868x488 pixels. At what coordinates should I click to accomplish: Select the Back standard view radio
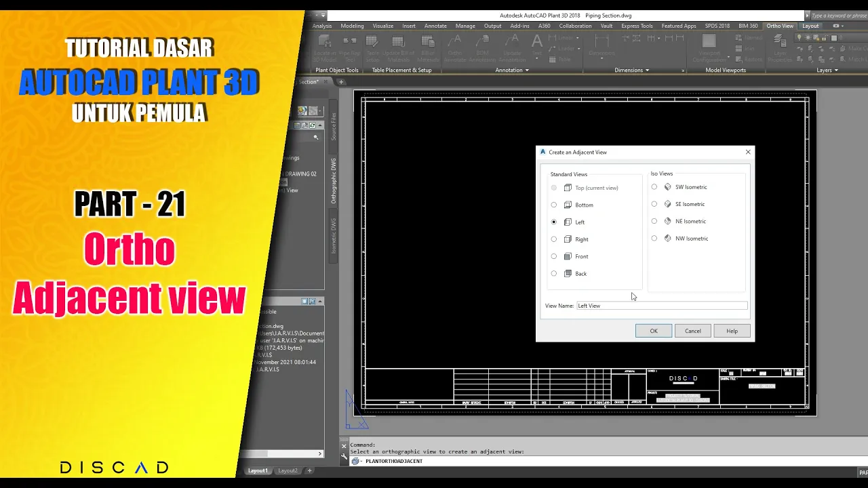(x=554, y=273)
